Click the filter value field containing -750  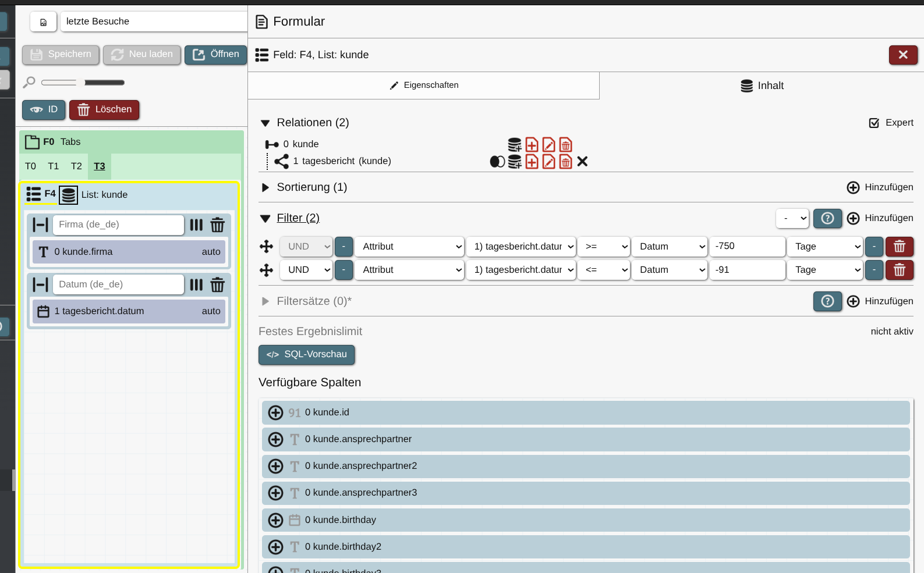747,247
